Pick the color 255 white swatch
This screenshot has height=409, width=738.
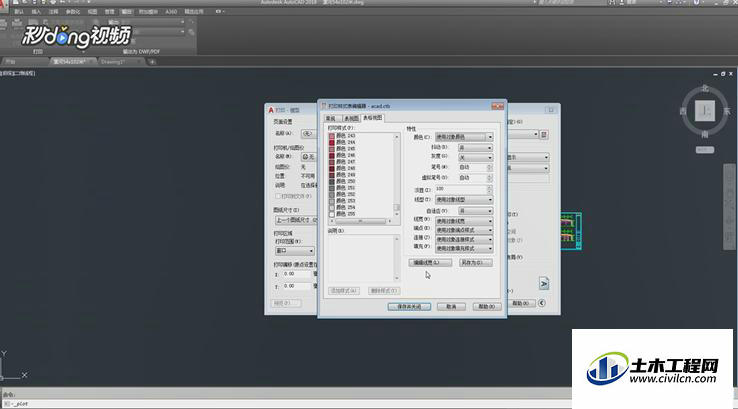[x=332, y=214]
